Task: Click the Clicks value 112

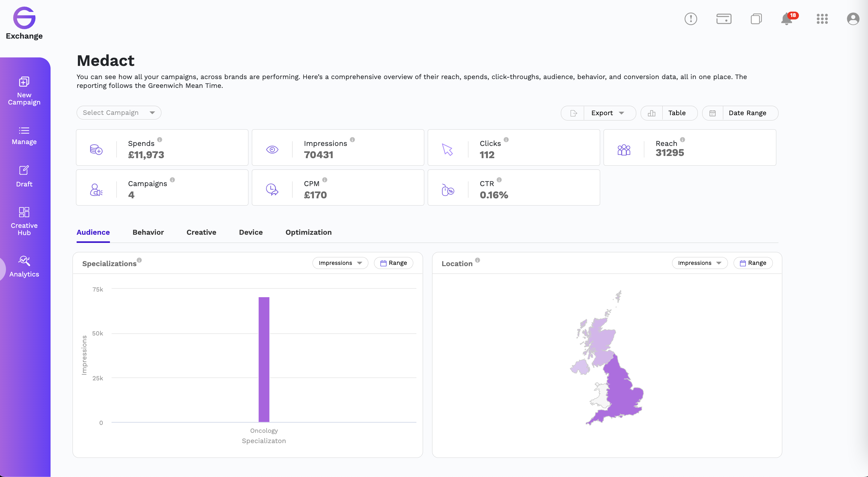Action: click(x=487, y=155)
